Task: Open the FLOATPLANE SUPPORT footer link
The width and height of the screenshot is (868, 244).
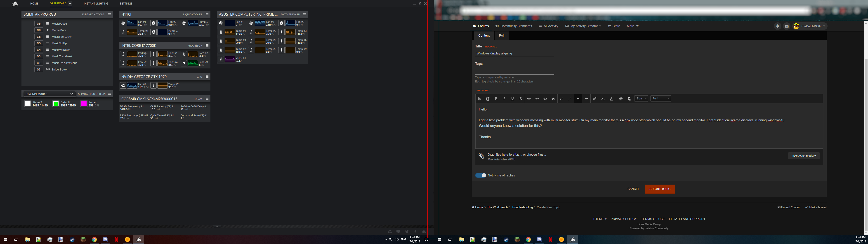Action: (x=687, y=219)
